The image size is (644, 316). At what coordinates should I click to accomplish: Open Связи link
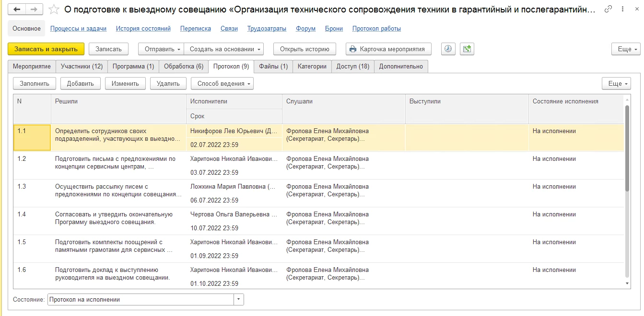pos(229,28)
